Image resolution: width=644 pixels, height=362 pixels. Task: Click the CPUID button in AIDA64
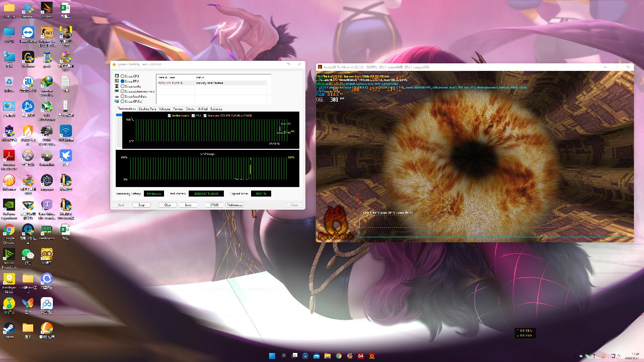tap(214, 205)
